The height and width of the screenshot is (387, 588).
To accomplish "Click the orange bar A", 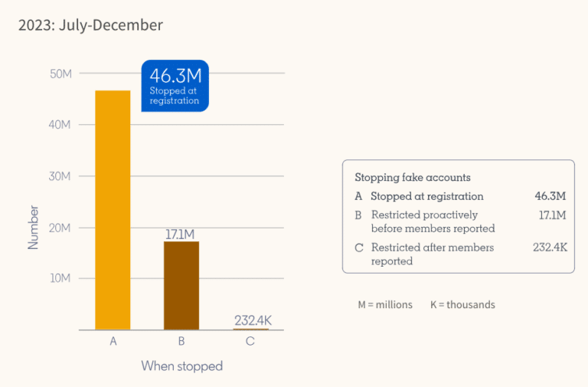I will point(113,210).
